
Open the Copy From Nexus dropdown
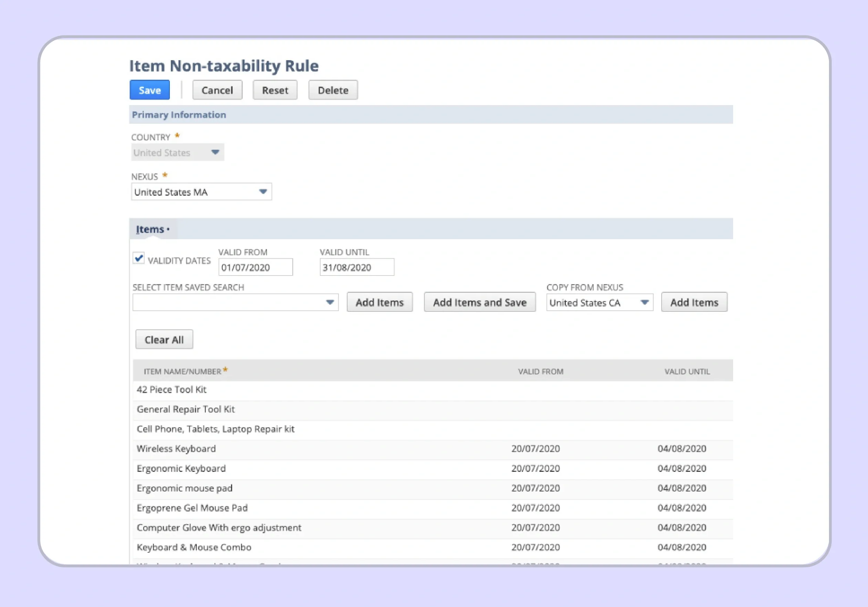coord(599,302)
